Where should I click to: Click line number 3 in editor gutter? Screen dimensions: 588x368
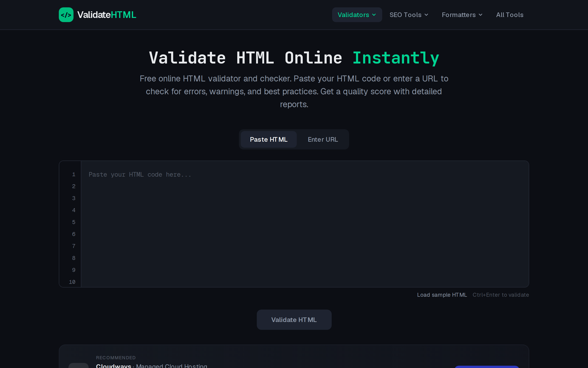[74, 198]
